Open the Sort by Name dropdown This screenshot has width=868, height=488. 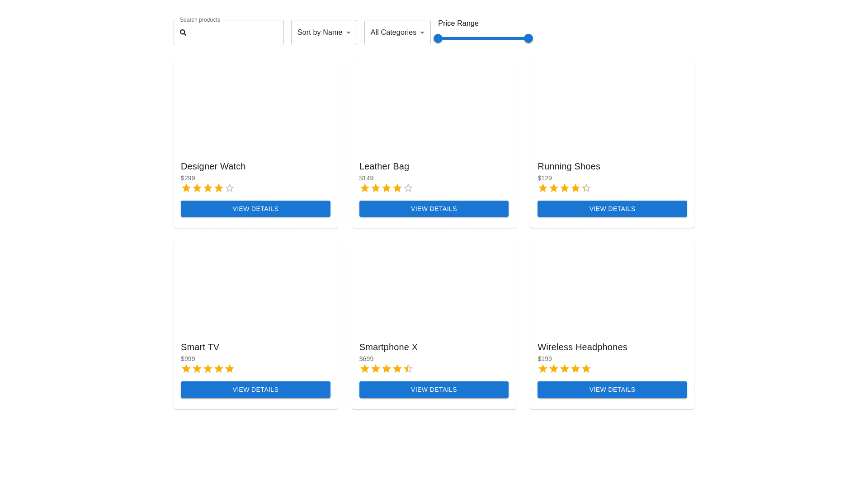pos(324,32)
